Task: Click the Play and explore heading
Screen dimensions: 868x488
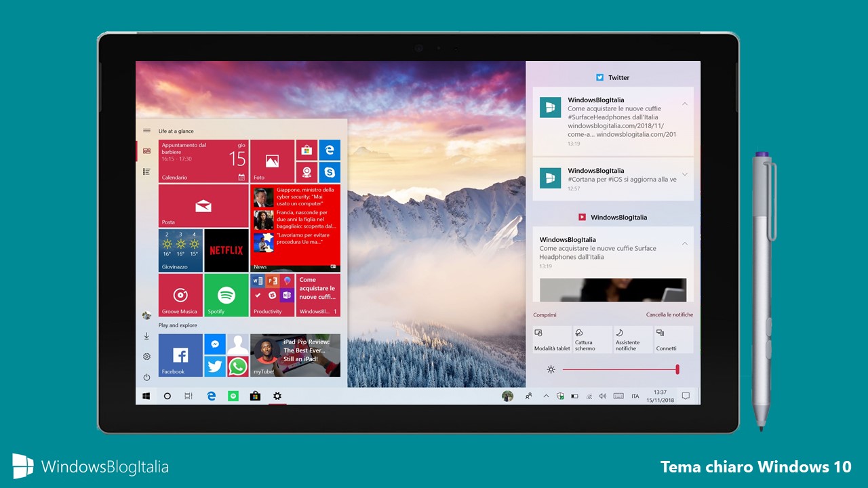Action: 178,325
